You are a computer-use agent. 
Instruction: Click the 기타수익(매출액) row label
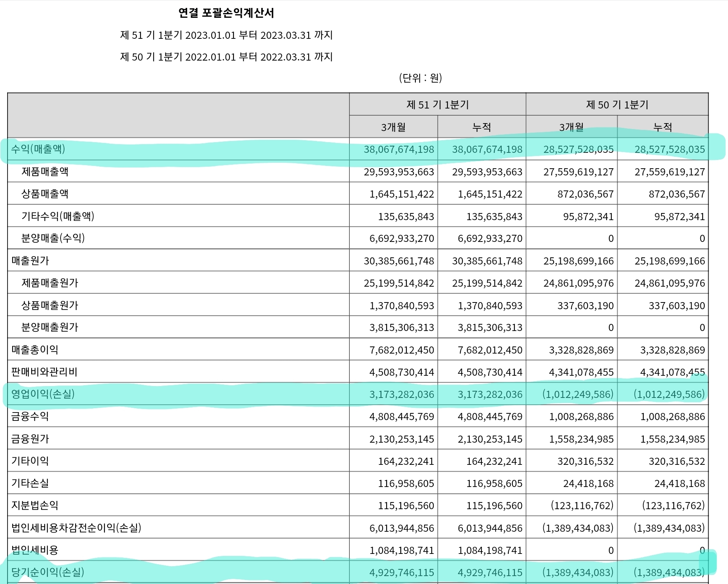pos(58,216)
